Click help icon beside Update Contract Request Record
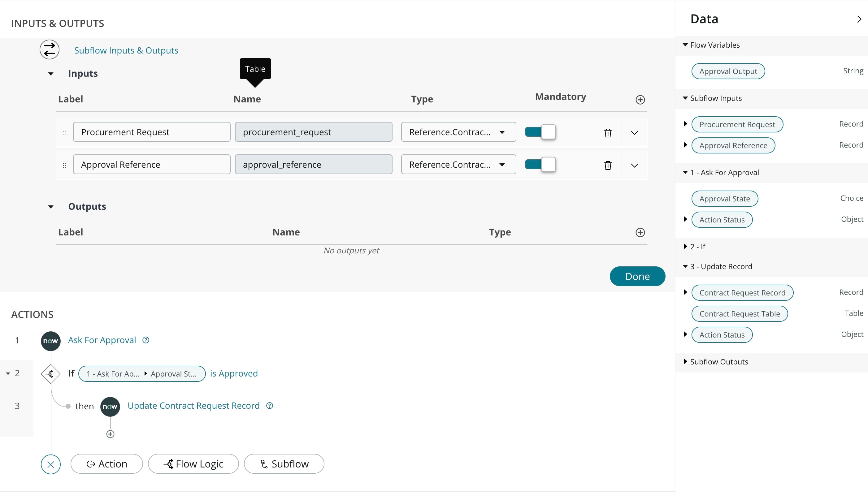Viewport: 868px width, 495px height. (x=270, y=406)
